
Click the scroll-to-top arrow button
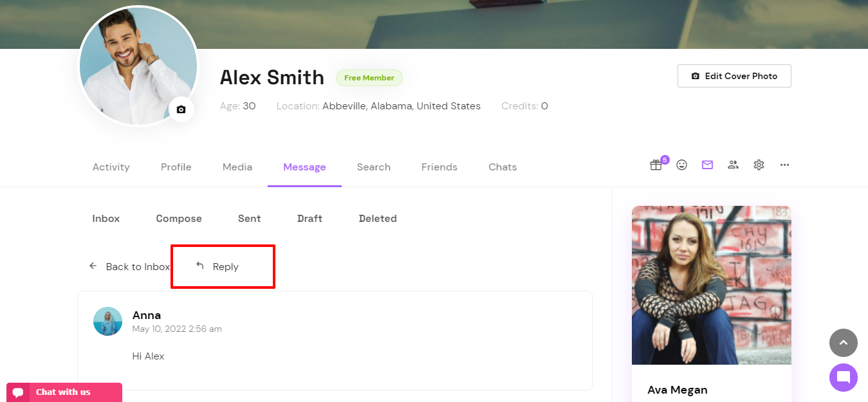coord(844,343)
